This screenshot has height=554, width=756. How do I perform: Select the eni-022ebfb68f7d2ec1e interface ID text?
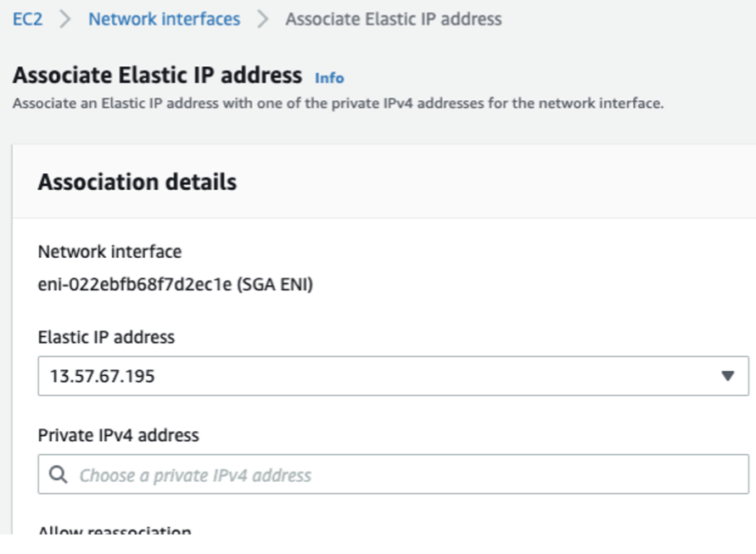(135, 285)
